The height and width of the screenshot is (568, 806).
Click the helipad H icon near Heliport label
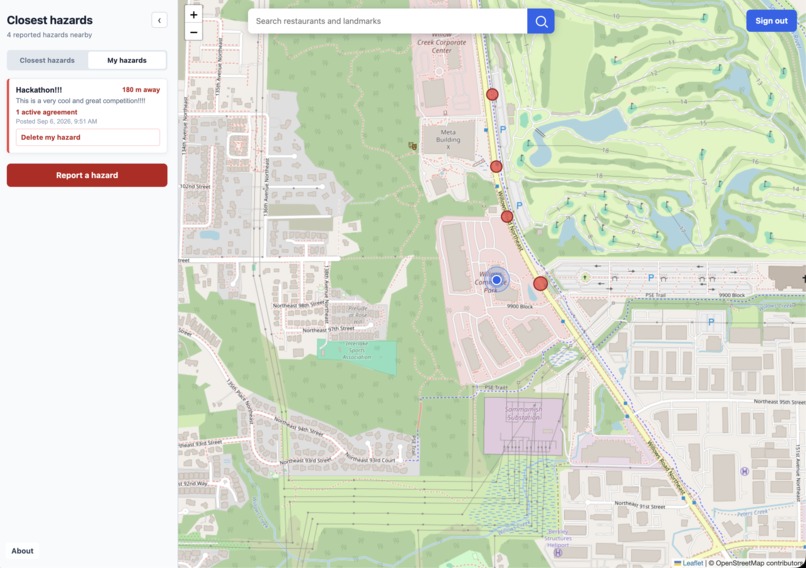558,553
